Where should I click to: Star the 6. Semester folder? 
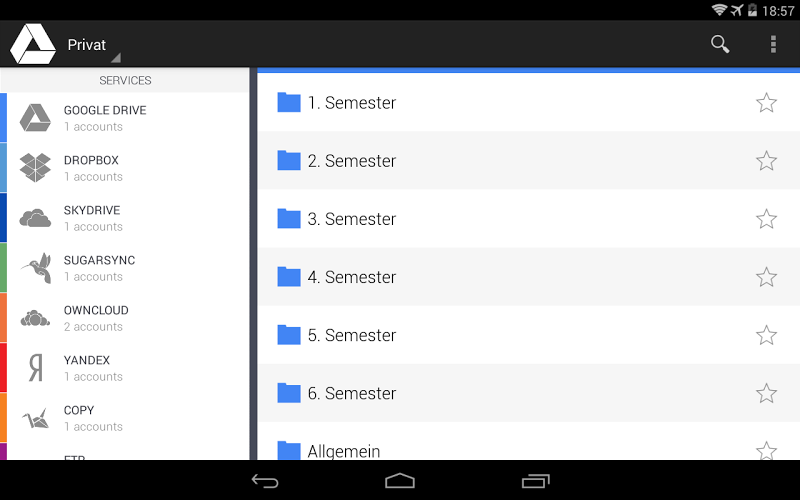point(766,393)
